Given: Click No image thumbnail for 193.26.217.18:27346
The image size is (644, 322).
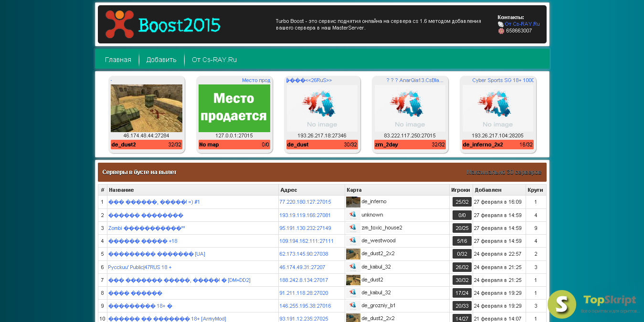Looking at the screenshot, I should [x=322, y=108].
